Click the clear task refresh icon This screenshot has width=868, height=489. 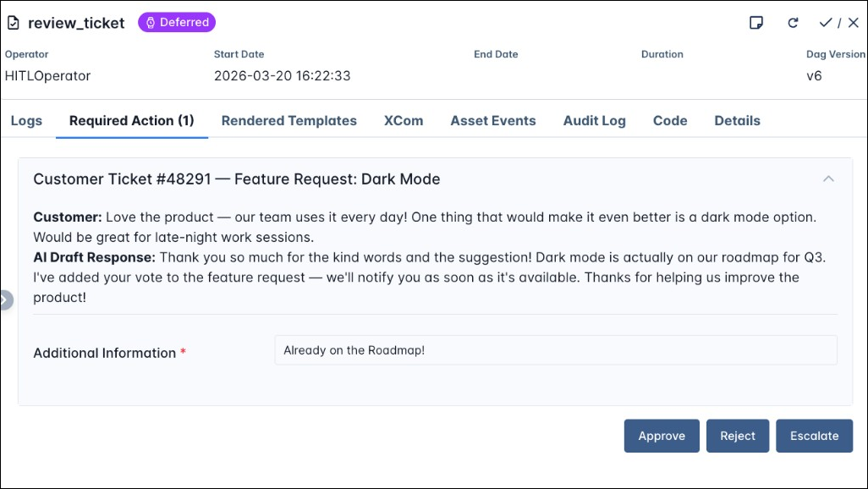click(792, 23)
